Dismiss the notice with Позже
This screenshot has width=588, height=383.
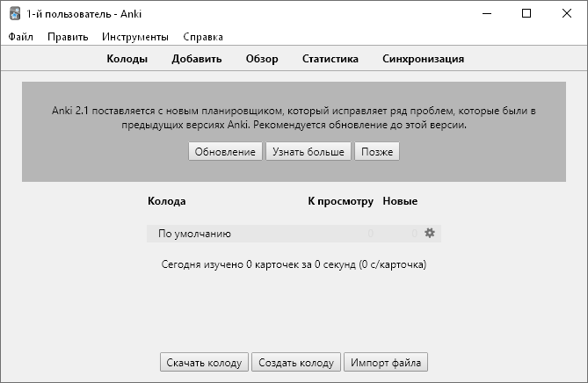coord(377,152)
